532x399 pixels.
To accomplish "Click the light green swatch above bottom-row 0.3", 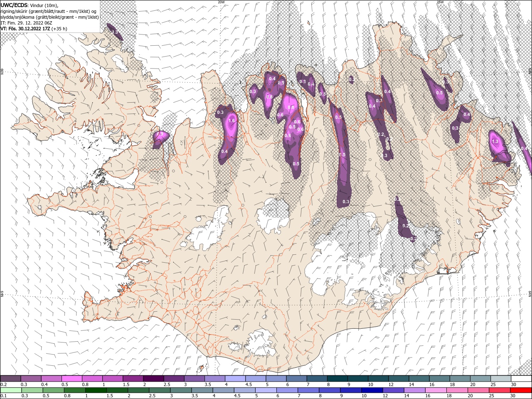I will 32,390.
